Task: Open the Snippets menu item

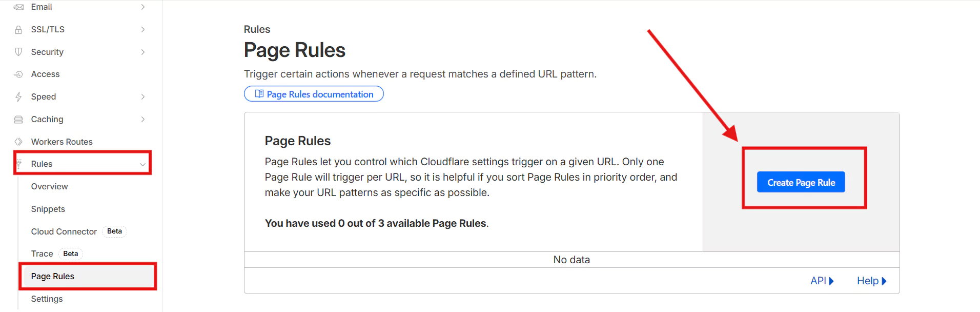Action: point(48,209)
